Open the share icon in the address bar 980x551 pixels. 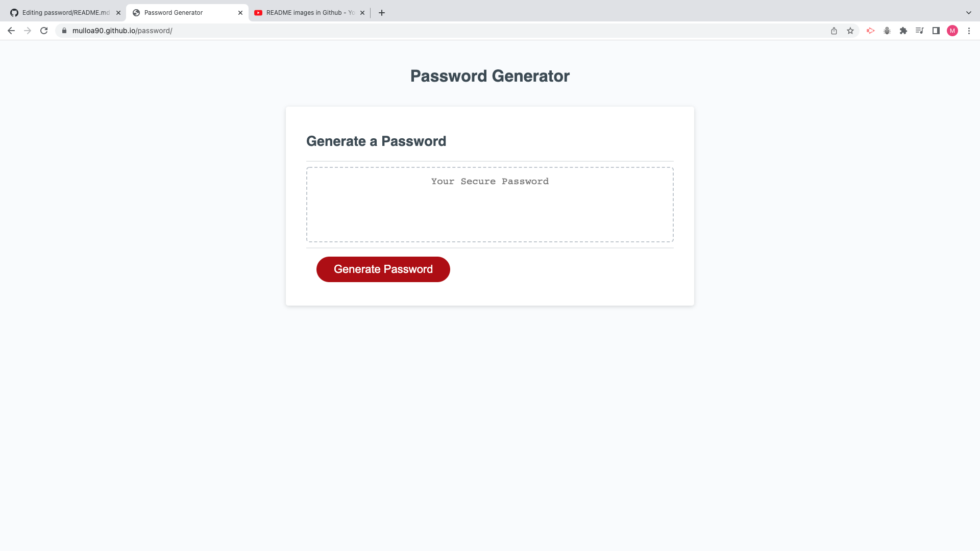pos(834,31)
